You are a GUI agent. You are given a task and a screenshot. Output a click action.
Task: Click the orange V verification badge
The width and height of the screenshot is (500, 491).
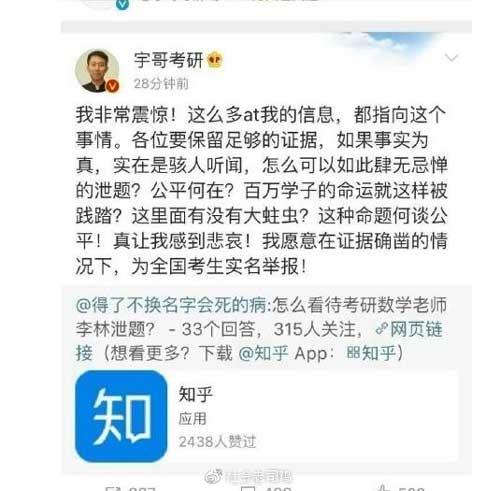tap(113, 86)
